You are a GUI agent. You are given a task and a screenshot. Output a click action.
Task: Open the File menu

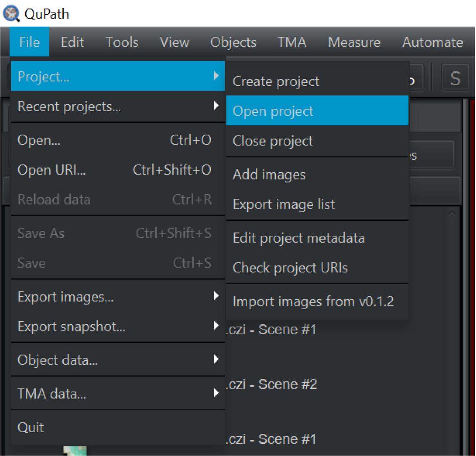coord(29,42)
